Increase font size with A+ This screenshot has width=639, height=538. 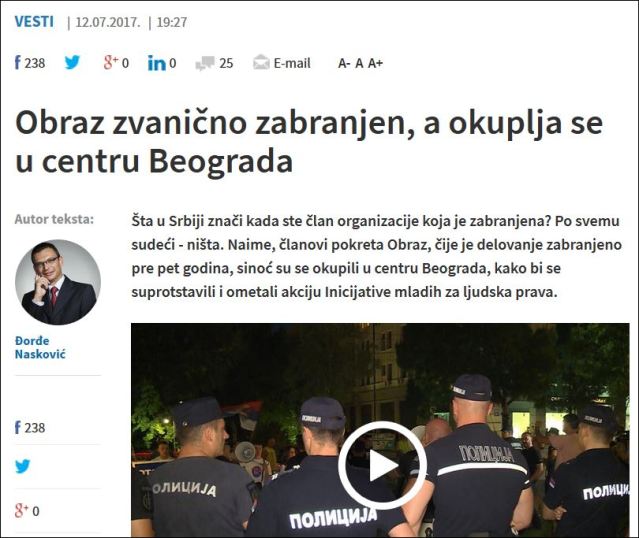375,63
